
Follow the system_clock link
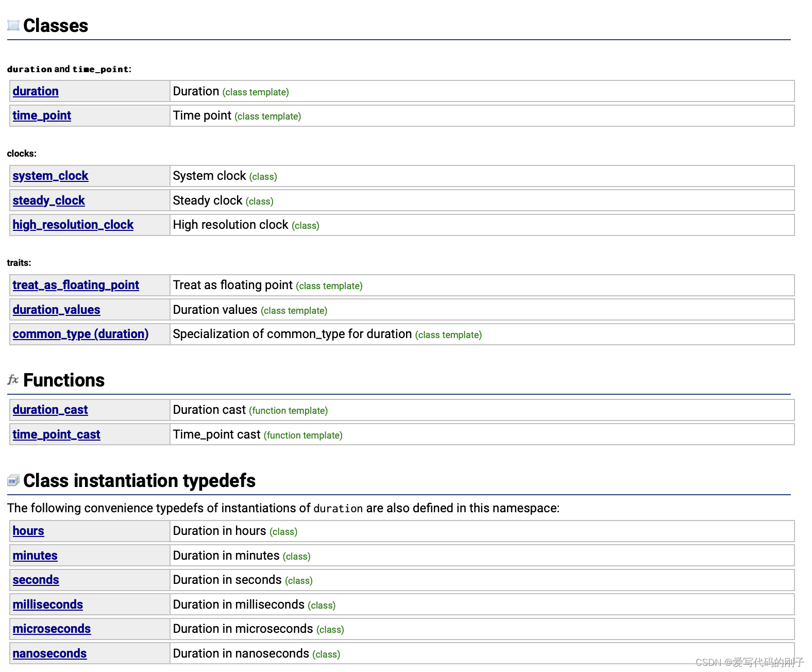(x=50, y=176)
